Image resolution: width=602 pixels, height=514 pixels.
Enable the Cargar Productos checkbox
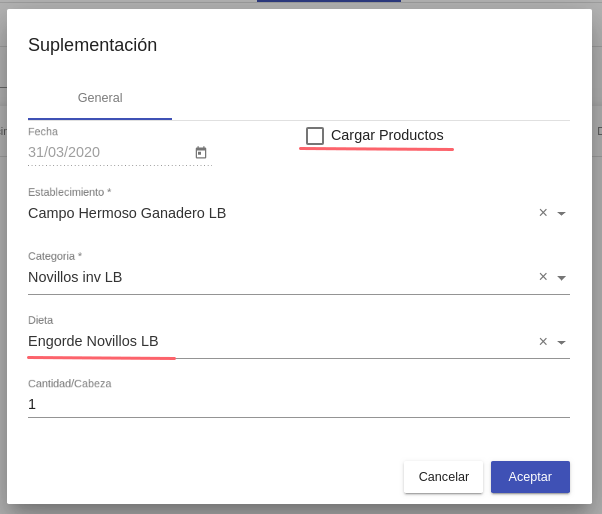pos(315,136)
